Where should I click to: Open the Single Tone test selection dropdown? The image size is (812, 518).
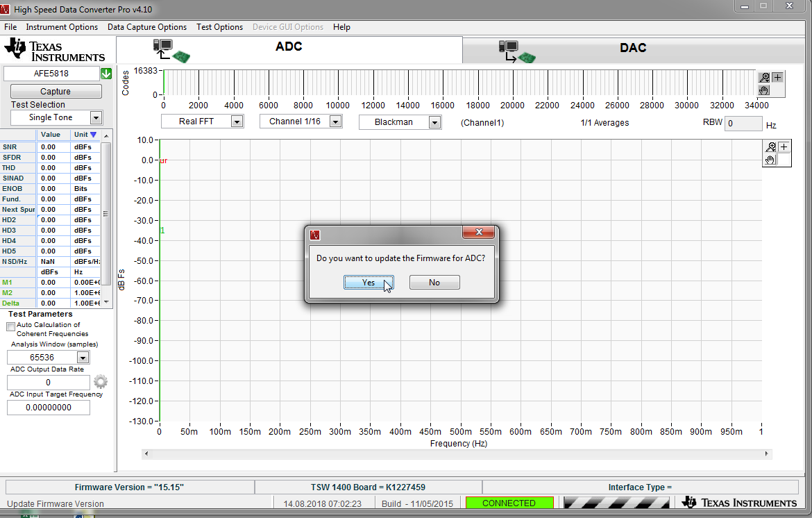(x=96, y=117)
